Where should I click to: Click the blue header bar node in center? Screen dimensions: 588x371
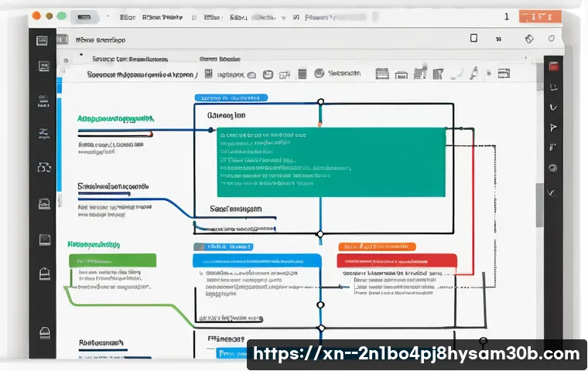[x=256, y=260]
